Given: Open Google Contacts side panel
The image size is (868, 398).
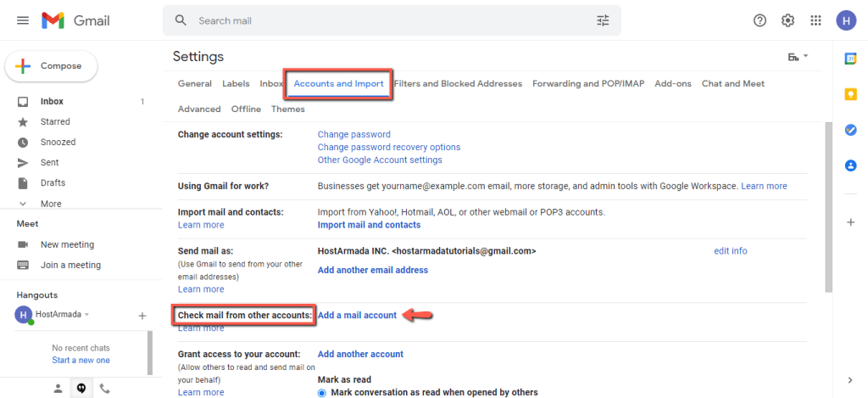Looking at the screenshot, I should coord(851,165).
